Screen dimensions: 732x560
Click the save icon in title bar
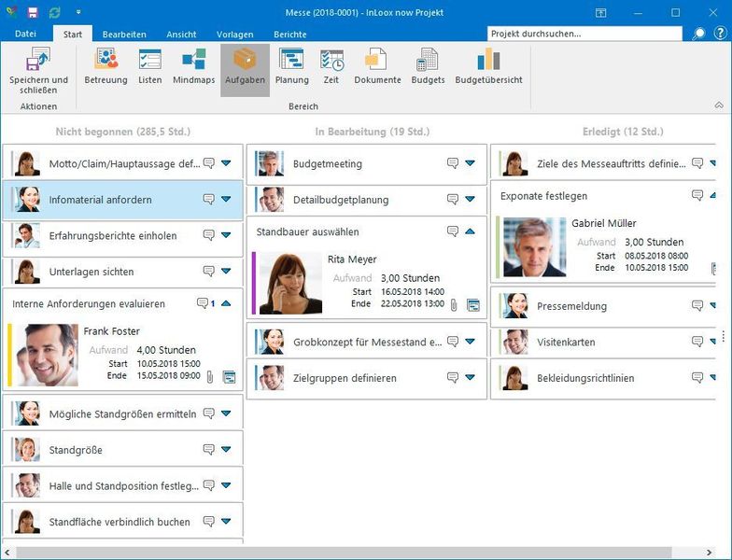pos(33,13)
